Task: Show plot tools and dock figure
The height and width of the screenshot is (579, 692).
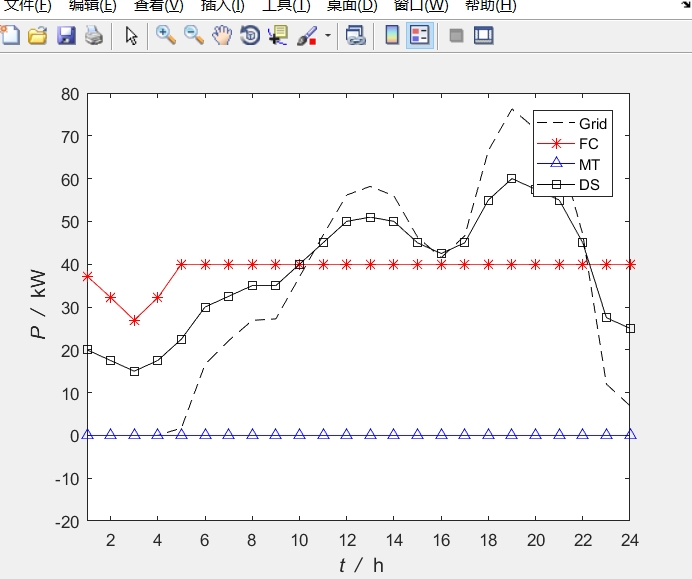Action: [483, 35]
